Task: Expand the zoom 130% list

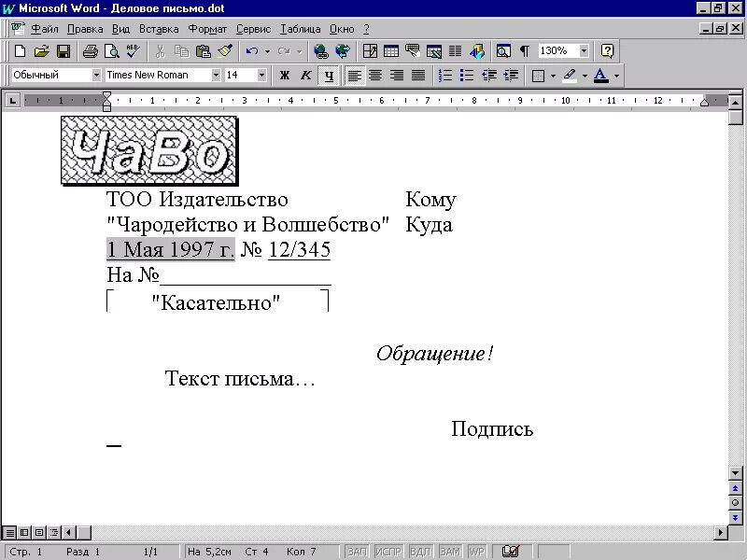Action: 585,51
